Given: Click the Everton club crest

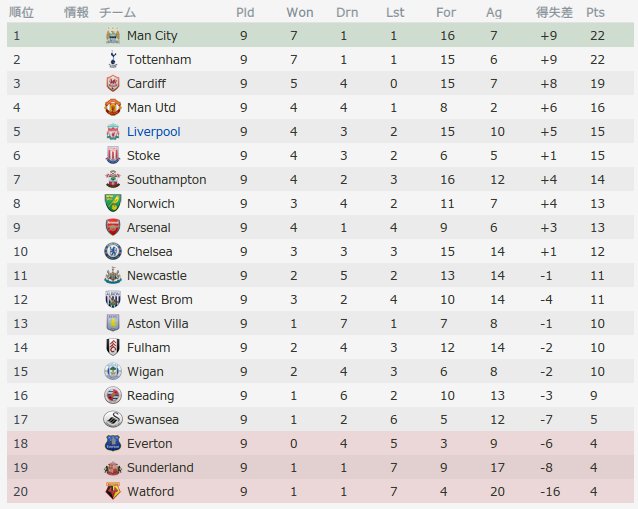Looking at the screenshot, I should click(113, 443).
